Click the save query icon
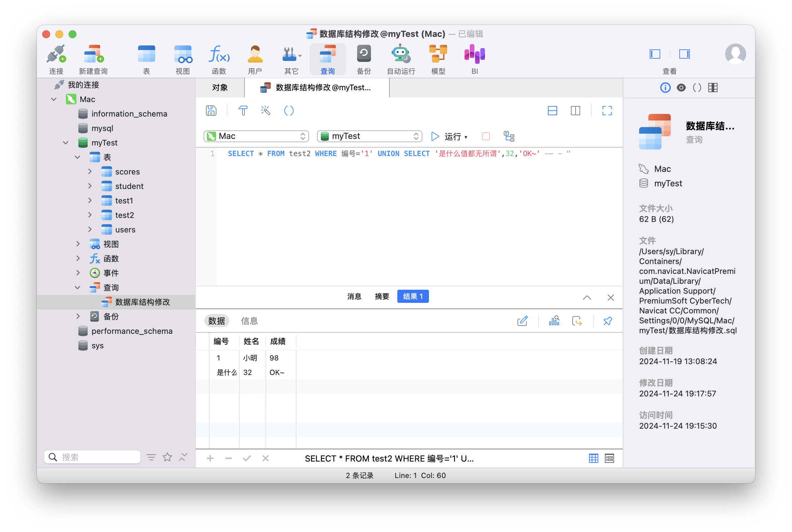The image size is (792, 532). pos(211,111)
